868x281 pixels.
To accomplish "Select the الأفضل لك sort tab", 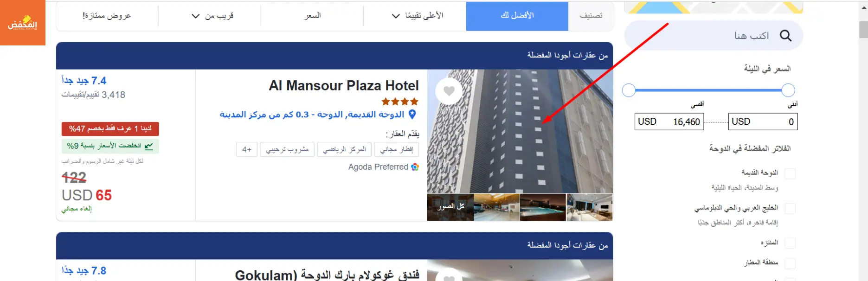I will click(517, 16).
